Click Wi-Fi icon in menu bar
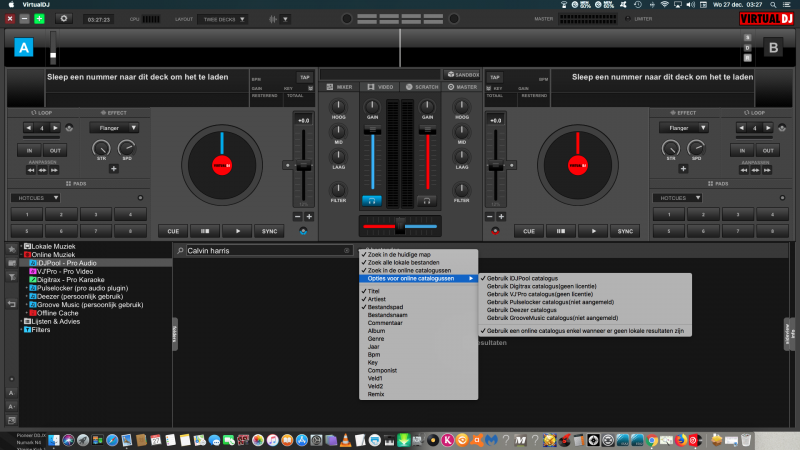 (664, 5)
